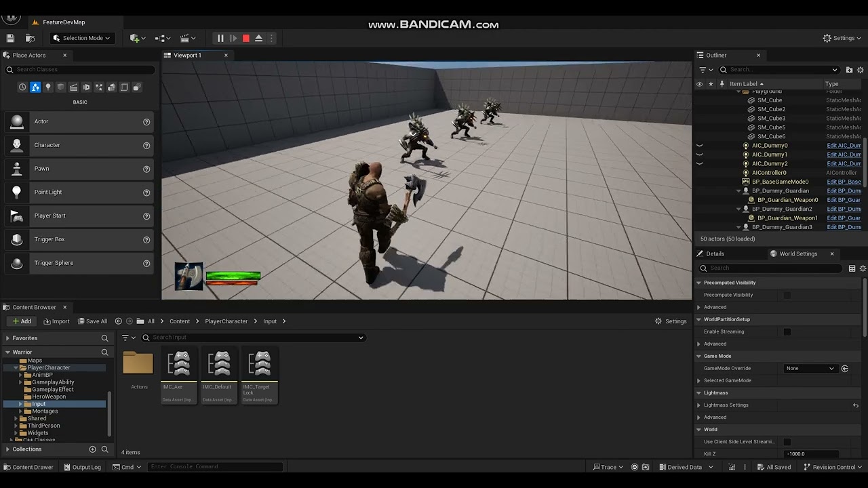Add a new collection plus icon
868x488 pixels.
click(93, 449)
